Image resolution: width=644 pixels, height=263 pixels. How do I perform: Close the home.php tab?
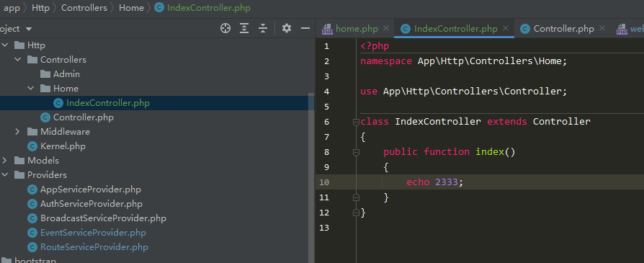[x=385, y=28]
